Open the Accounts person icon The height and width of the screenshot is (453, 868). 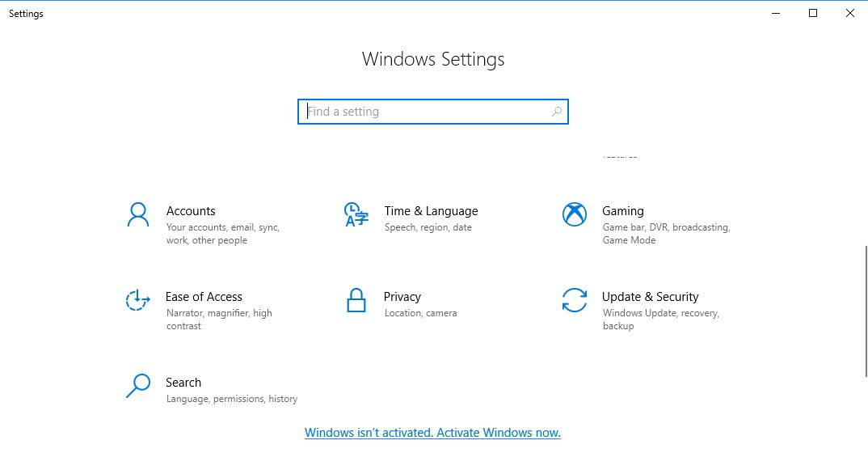click(138, 215)
